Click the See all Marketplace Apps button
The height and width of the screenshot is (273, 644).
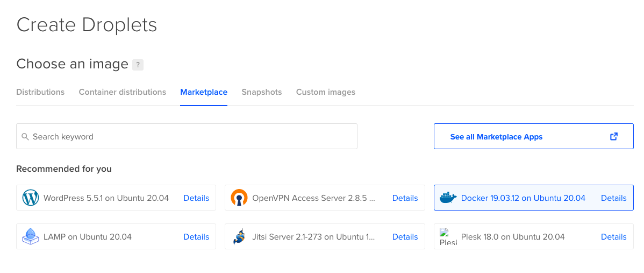[533, 136]
